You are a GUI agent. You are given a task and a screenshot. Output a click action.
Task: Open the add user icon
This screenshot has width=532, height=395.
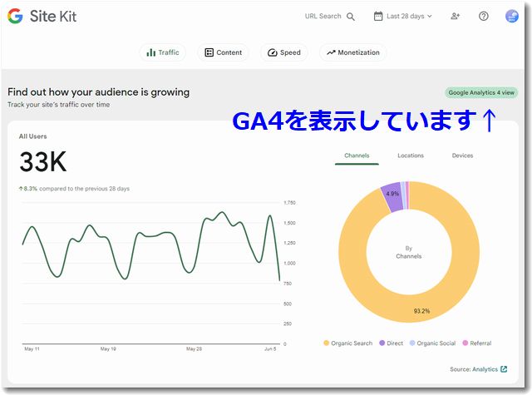455,17
